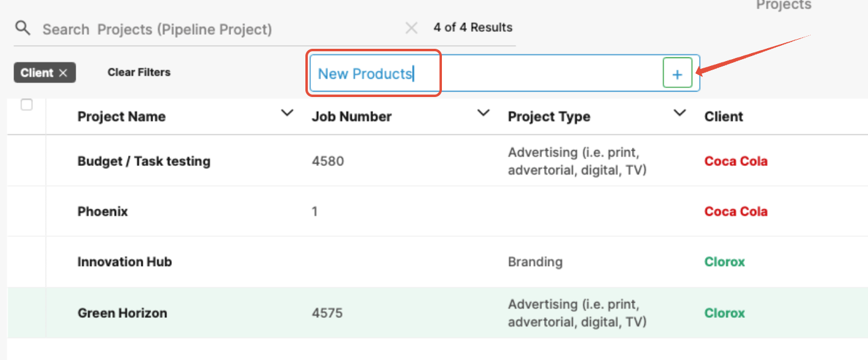Open the Budget / Task testing project

point(144,161)
